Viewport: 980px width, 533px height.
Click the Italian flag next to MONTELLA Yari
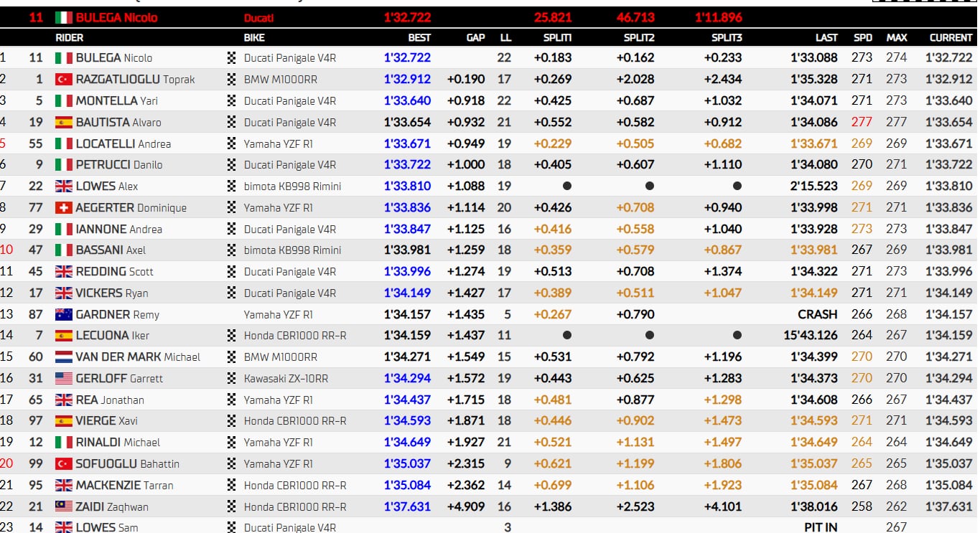tap(64, 101)
